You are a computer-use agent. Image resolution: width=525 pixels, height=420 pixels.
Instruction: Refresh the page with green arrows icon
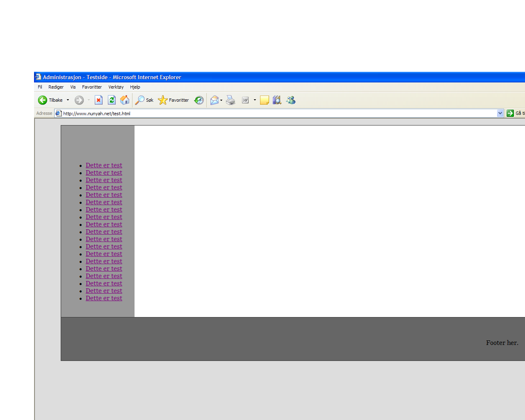pyautogui.click(x=112, y=100)
